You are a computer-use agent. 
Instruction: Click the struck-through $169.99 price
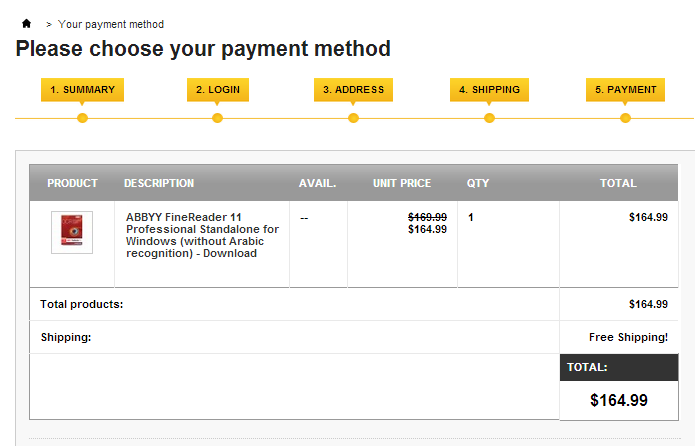(x=427, y=217)
